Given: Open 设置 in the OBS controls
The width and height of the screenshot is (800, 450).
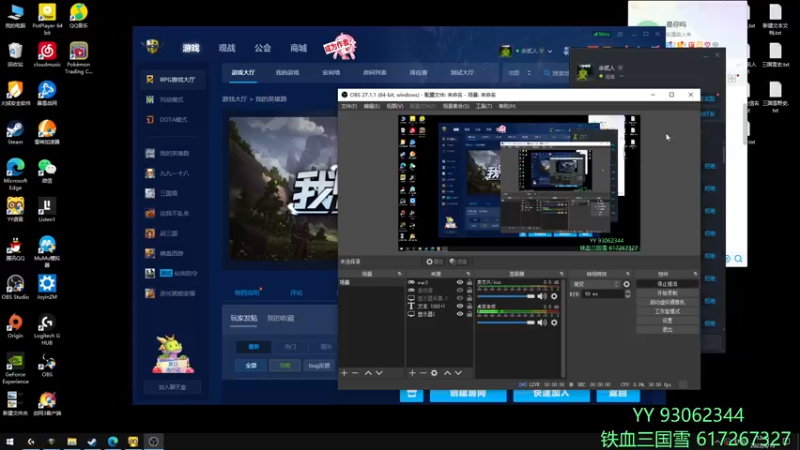Looking at the screenshot, I should pyautogui.click(x=667, y=320).
